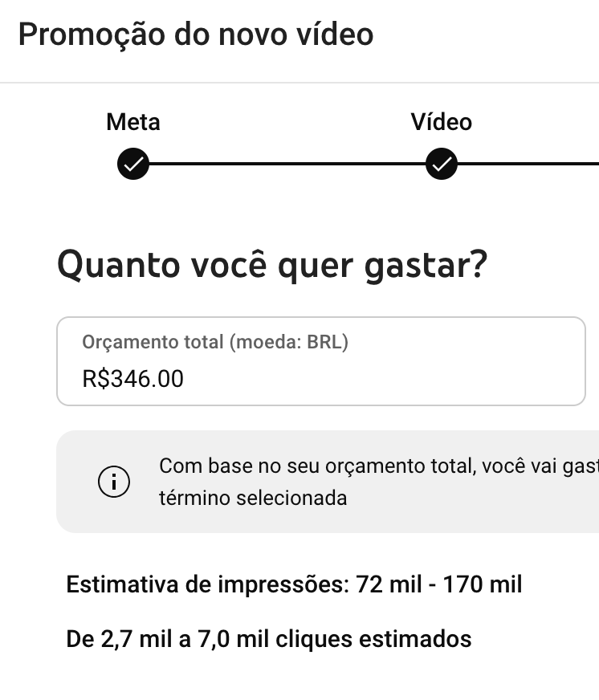This screenshot has height=700, width=599.
Task: Click the "Orçamento total (moeda: BRL)" field label
Action: pyautogui.click(x=215, y=342)
